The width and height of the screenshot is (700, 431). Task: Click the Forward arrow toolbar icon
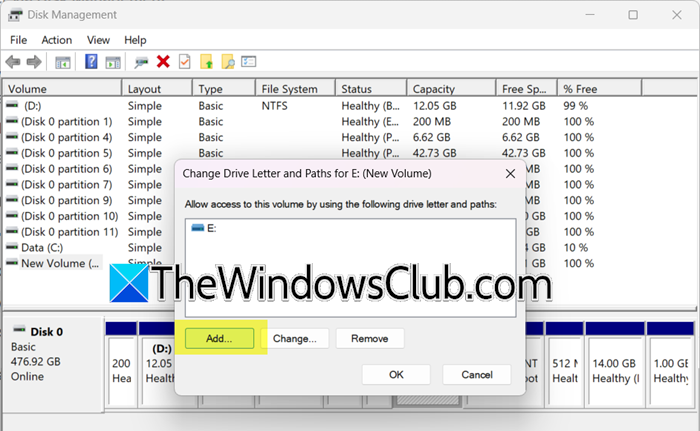(x=34, y=62)
